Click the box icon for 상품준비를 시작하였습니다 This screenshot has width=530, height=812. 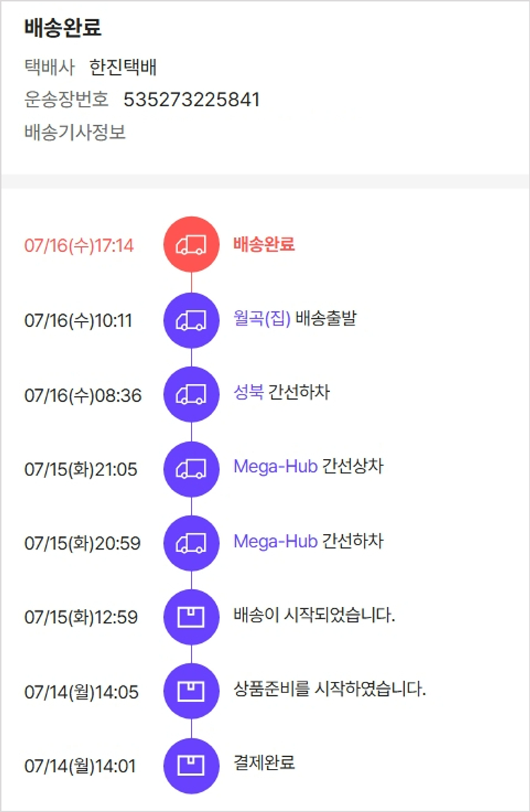point(192,691)
